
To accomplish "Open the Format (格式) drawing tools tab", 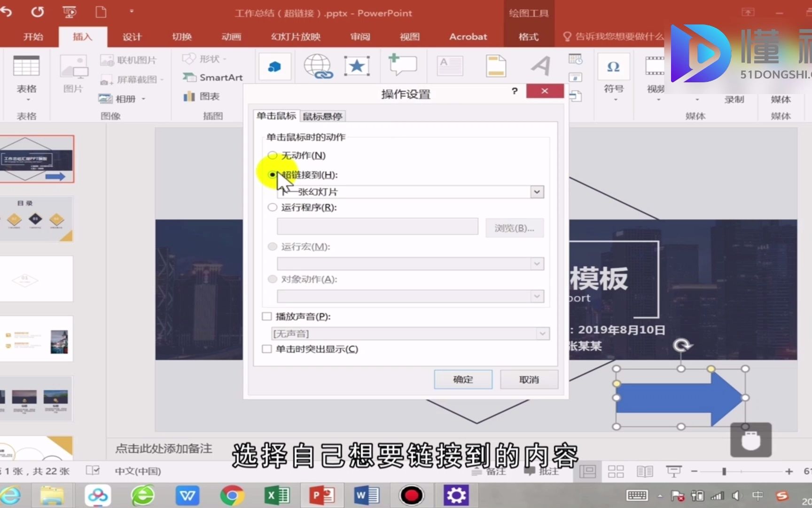I will tap(529, 37).
